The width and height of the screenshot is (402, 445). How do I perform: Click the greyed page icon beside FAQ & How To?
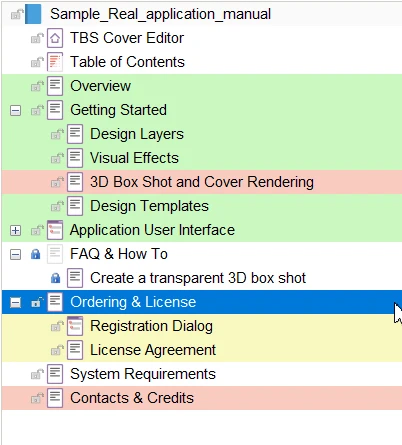pos(55,254)
